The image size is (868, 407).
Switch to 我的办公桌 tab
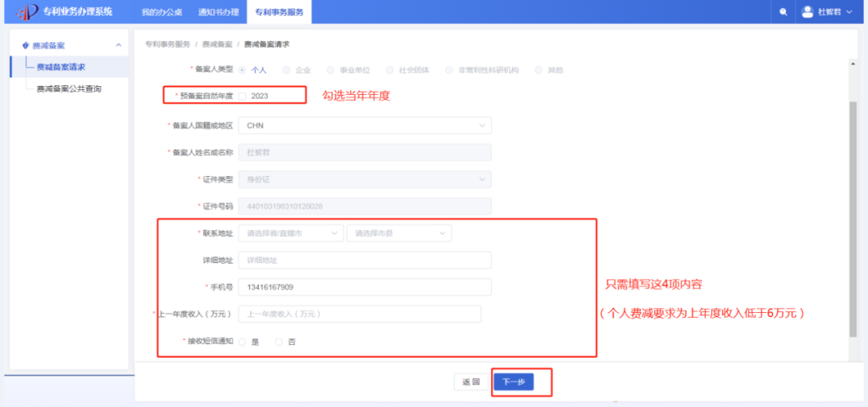(x=162, y=12)
